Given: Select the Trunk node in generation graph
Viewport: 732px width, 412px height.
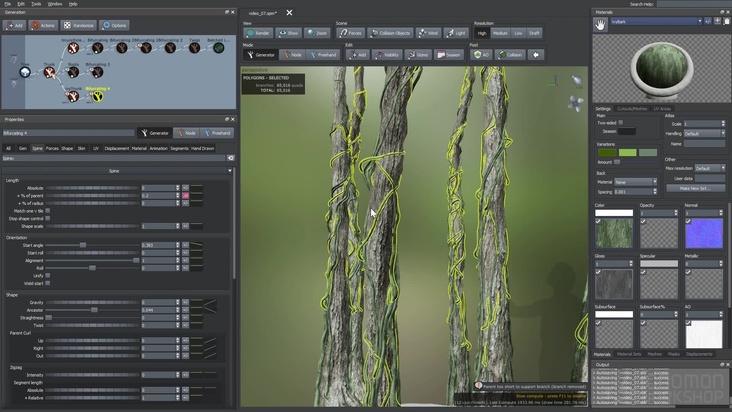Looking at the screenshot, I should pos(49,72).
